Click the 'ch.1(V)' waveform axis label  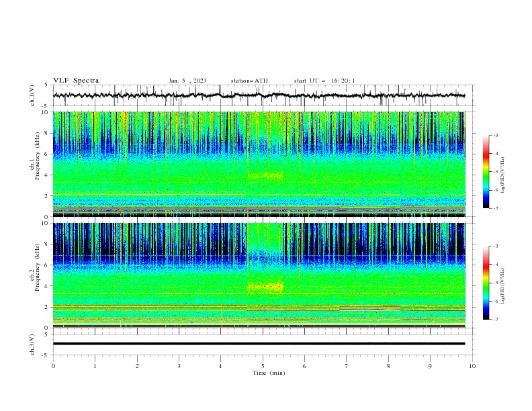pyautogui.click(x=32, y=95)
